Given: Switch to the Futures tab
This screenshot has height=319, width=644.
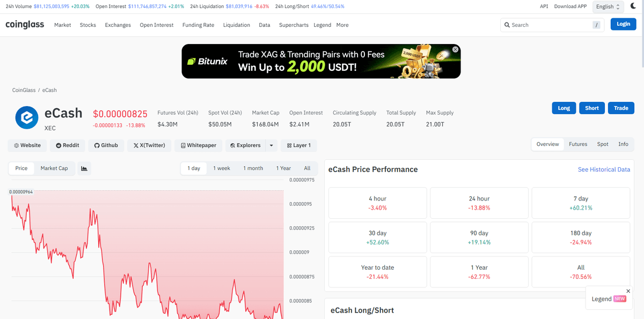Looking at the screenshot, I should (x=578, y=144).
